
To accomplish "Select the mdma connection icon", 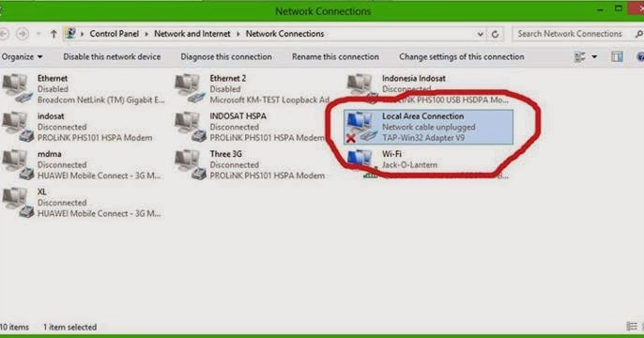I will point(17,164).
